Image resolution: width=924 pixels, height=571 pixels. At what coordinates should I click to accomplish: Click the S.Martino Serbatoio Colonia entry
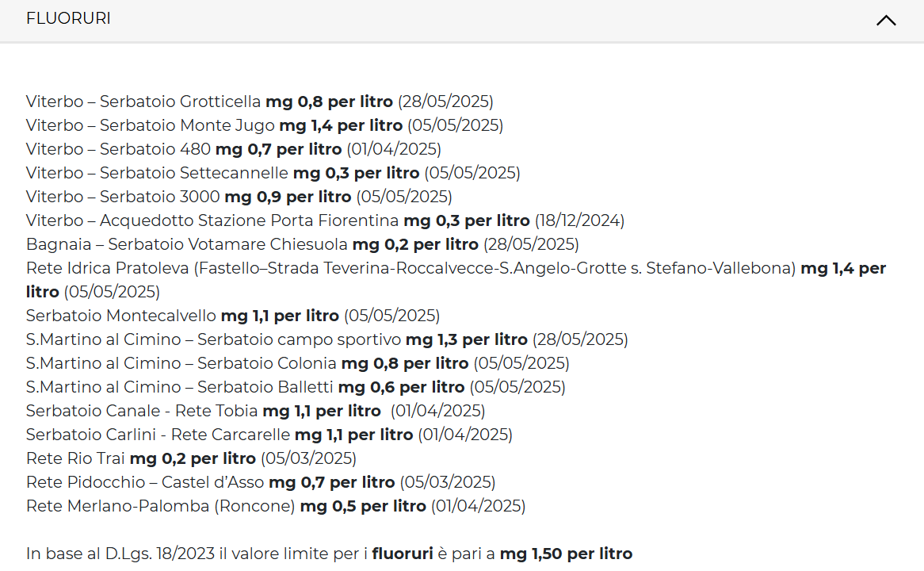297,363
